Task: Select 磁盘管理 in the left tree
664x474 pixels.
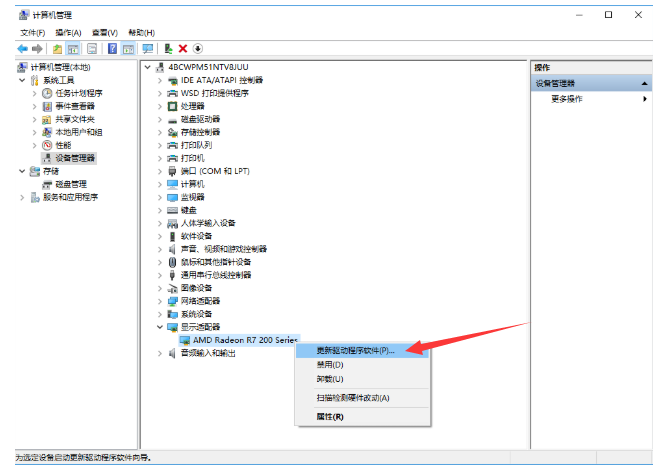Action: [x=70, y=184]
